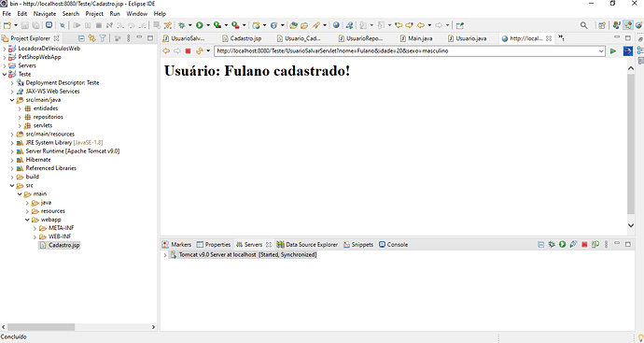Open the Debug dropdown arrow
This screenshot has height=343, width=644.
pyautogui.click(x=189, y=25)
